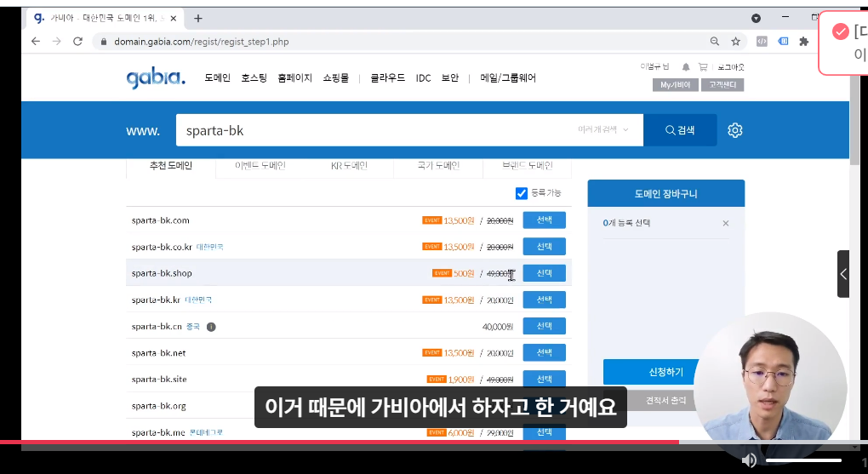Select sparta-bk.com with 선택 button

pos(544,220)
